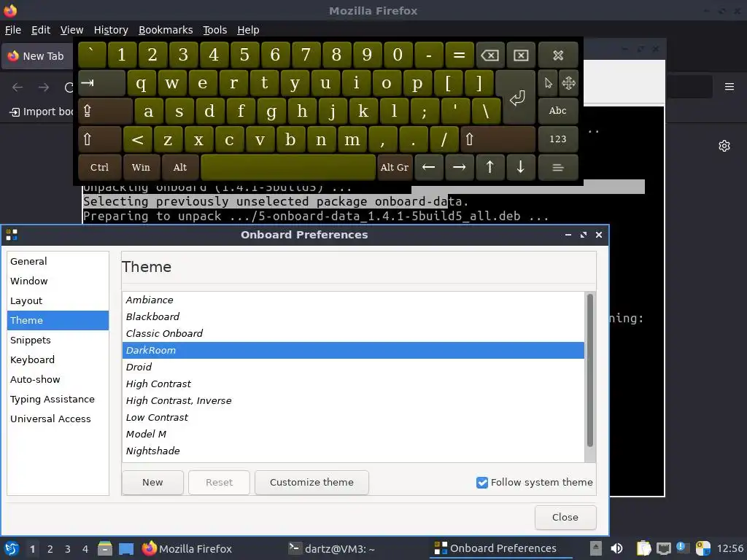Click Close button in Onboard Preferences

click(565, 517)
